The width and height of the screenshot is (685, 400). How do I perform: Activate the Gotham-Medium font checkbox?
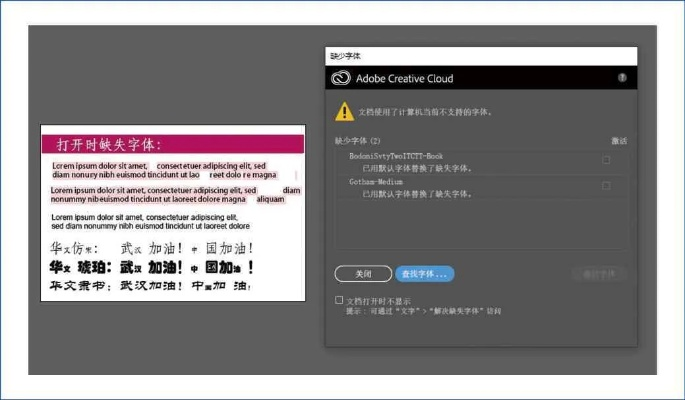point(607,185)
